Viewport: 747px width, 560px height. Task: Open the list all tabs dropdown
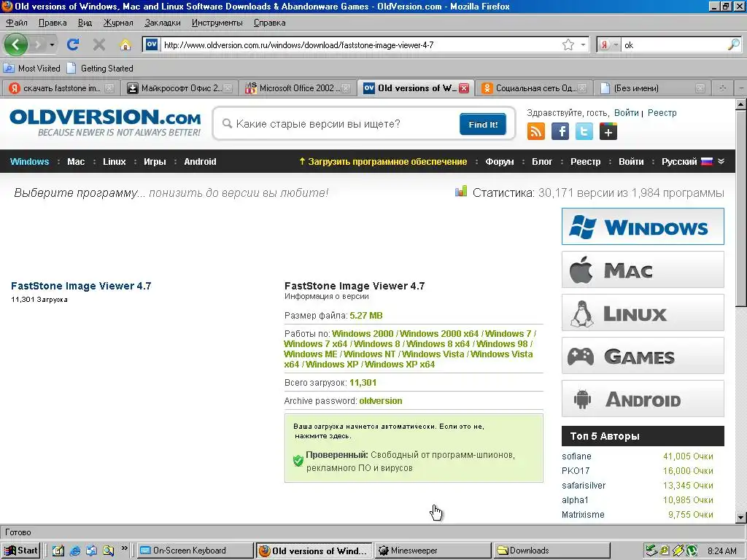point(740,88)
